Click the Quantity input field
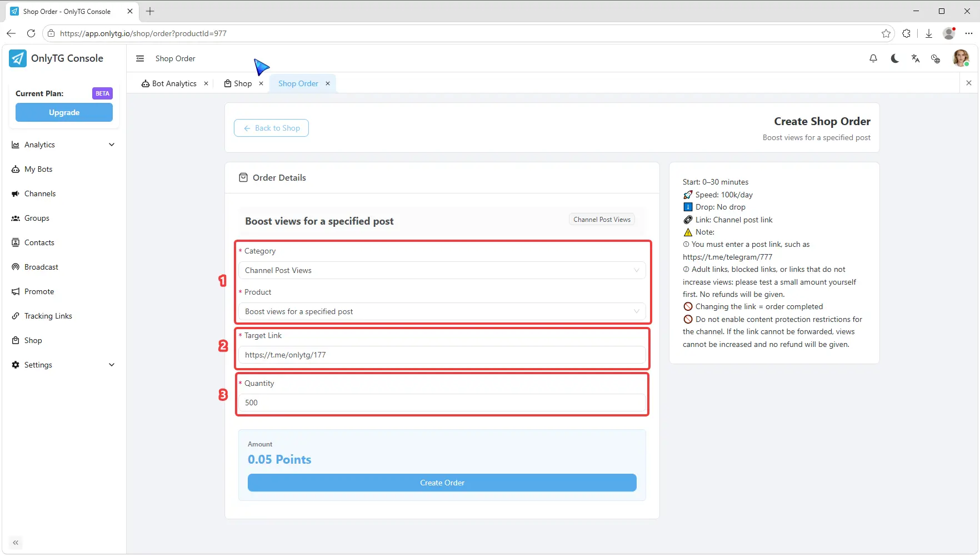980x556 pixels. [x=442, y=403]
